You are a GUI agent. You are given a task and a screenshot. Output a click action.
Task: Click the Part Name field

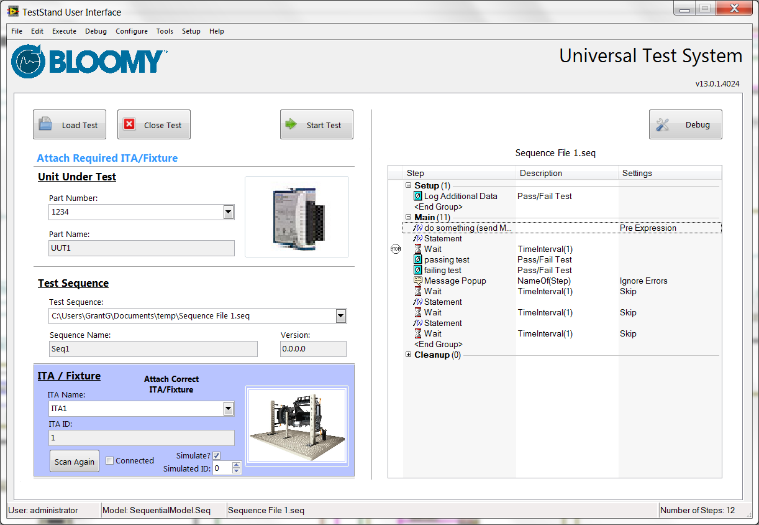tap(141, 248)
